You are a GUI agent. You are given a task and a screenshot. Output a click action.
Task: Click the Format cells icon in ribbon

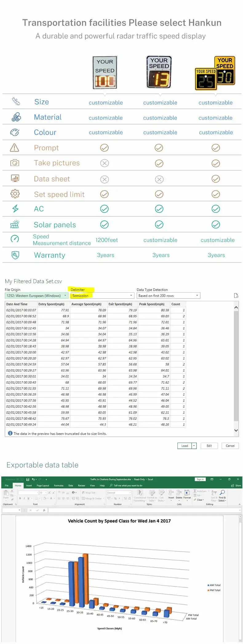click(187, 492)
